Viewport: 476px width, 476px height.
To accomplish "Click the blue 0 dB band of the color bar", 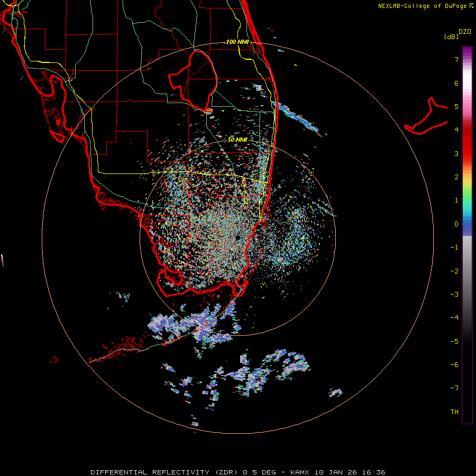I will [467, 225].
